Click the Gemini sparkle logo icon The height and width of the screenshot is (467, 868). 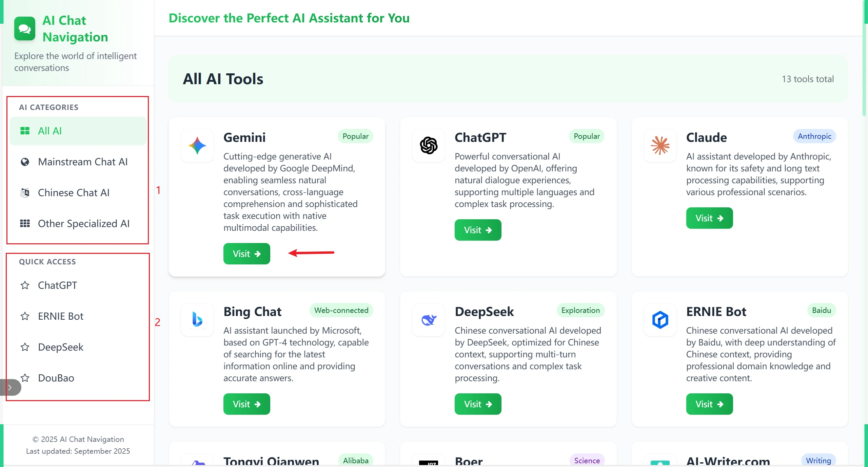tap(197, 146)
